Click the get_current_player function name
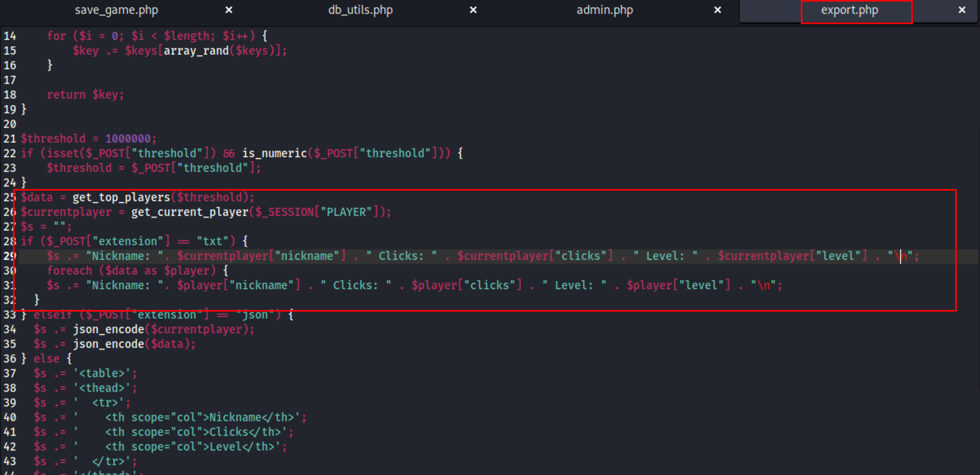Image resolution: width=980 pixels, height=475 pixels. pos(189,212)
